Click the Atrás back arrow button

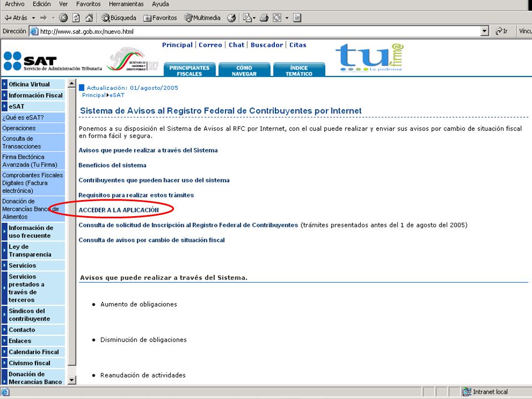pos(16,18)
